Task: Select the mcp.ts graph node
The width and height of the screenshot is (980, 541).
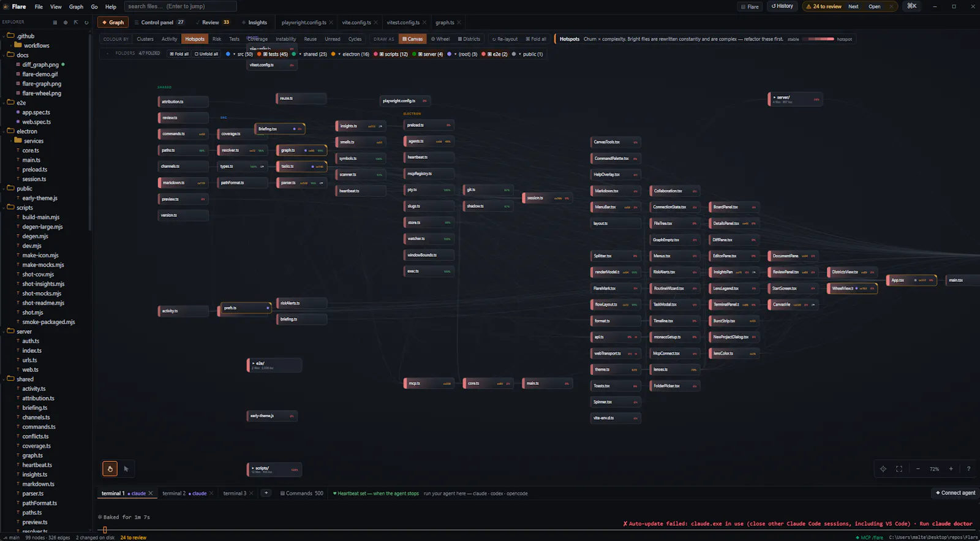Action: point(428,384)
